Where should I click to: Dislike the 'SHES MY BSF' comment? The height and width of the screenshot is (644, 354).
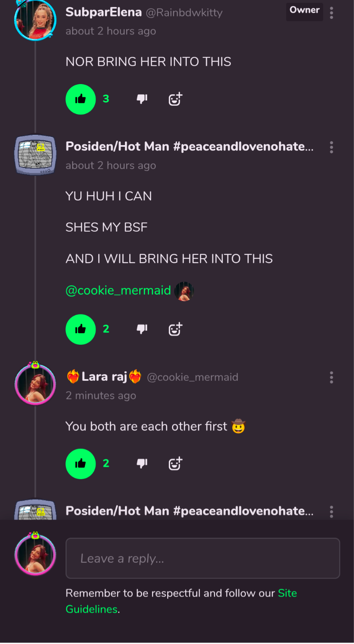pos(142,329)
